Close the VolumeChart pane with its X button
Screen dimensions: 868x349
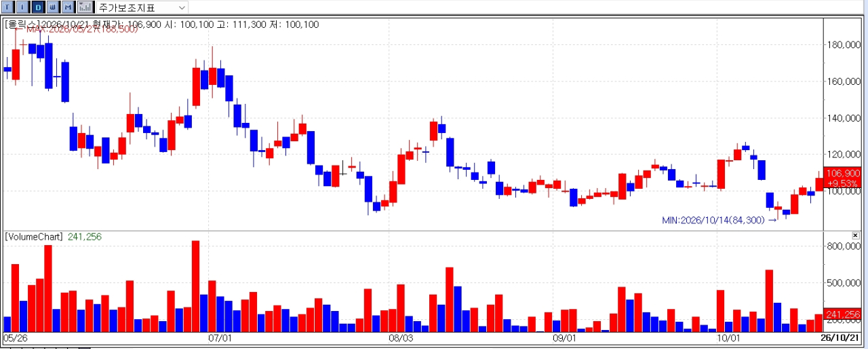(856, 235)
